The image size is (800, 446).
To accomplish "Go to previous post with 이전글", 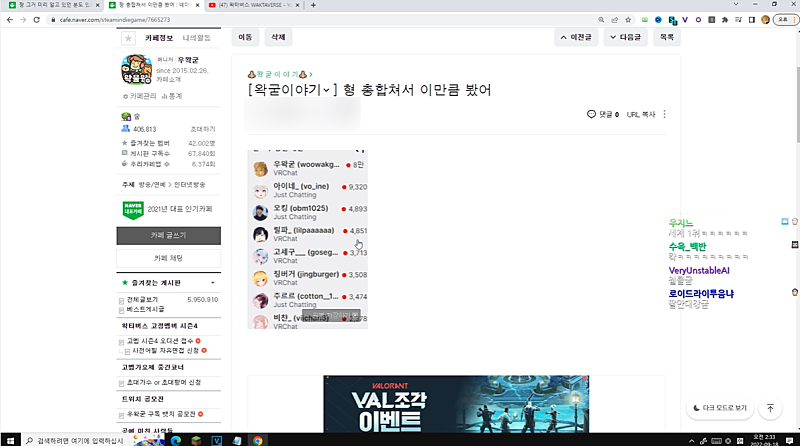I will 576,37.
